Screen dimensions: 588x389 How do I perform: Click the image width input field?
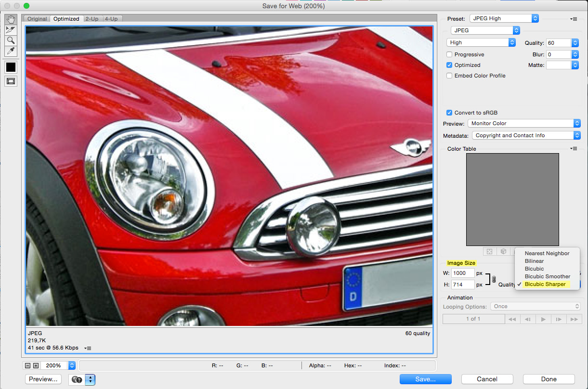click(463, 273)
